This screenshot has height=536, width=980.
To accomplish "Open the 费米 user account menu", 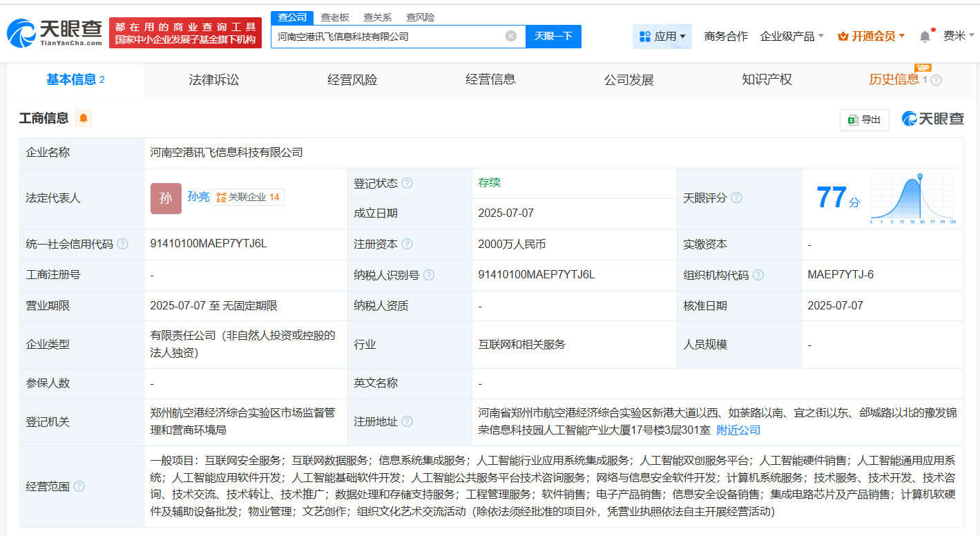I will [x=959, y=36].
